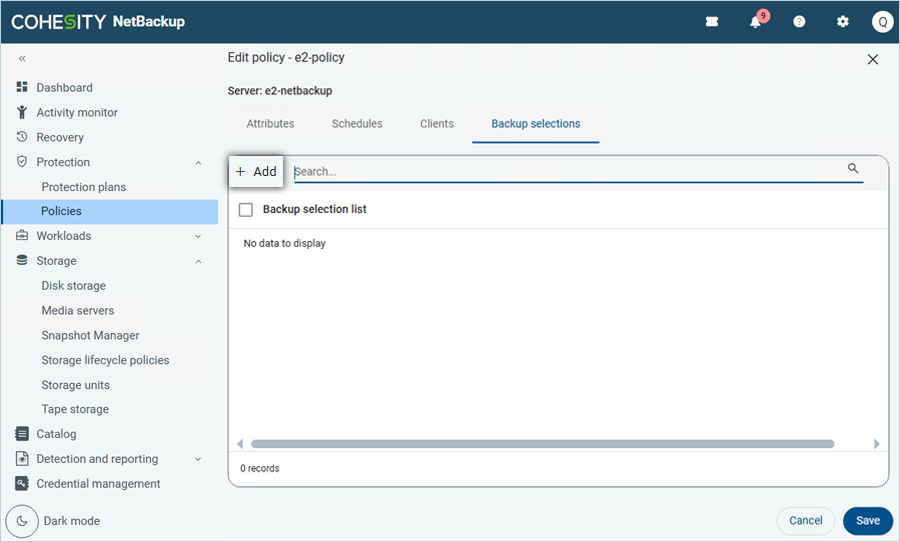Click the messages icon in top bar
Image resolution: width=900 pixels, height=542 pixels.
pyautogui.click(x=712, y=22)
